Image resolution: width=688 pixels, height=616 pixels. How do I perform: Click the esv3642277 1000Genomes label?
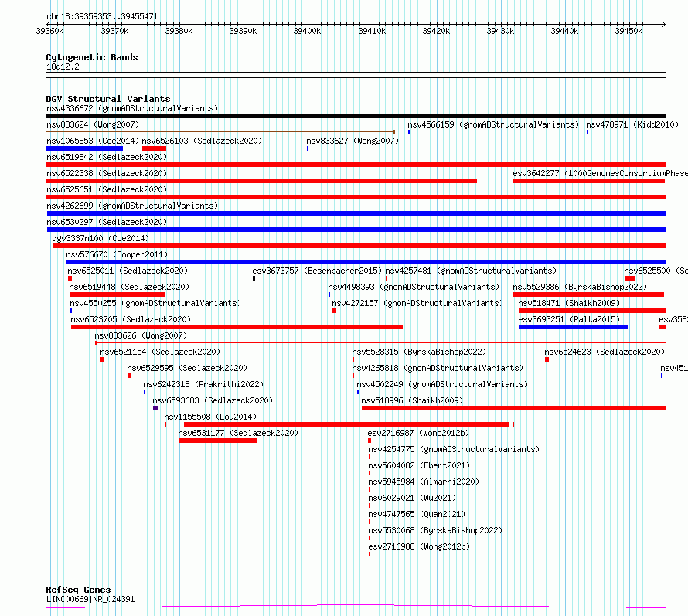[600, 173]
